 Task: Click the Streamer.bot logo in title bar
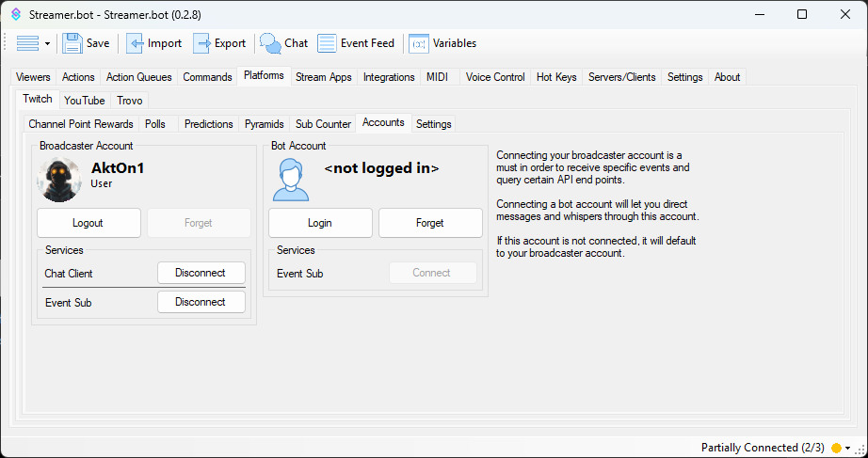click(16, 14)
